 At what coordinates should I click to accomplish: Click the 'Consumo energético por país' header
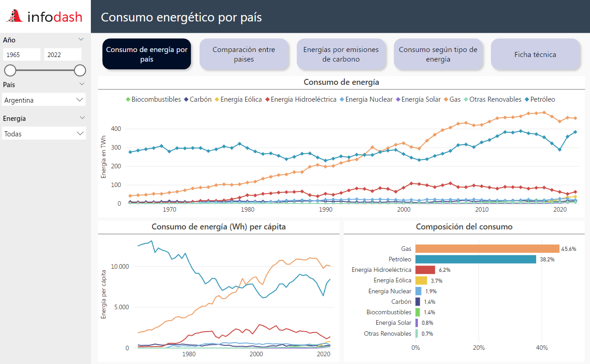[x=181, y=17]
